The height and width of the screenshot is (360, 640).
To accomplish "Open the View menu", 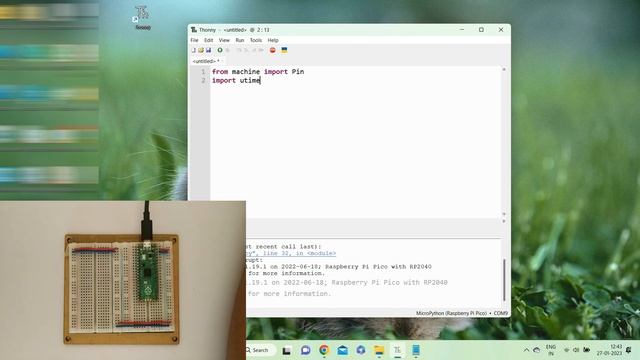I will pos(224,40).
